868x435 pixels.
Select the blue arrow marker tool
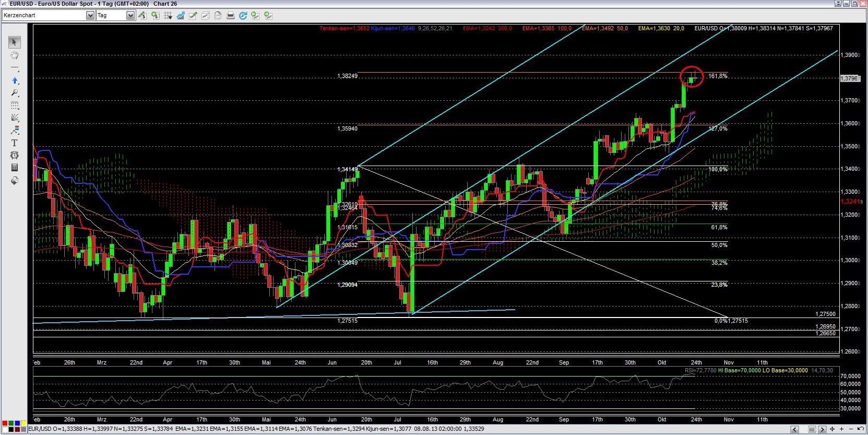pyautogui.click(x=15, y=80)
